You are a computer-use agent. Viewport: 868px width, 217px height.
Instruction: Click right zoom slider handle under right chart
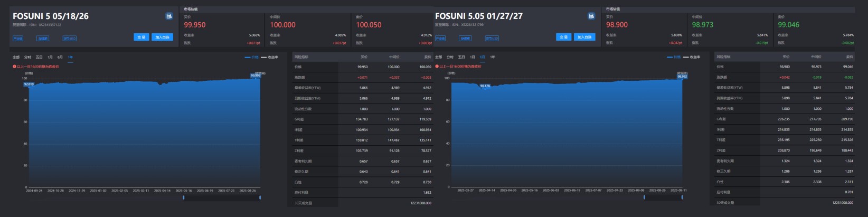point(683,197)
